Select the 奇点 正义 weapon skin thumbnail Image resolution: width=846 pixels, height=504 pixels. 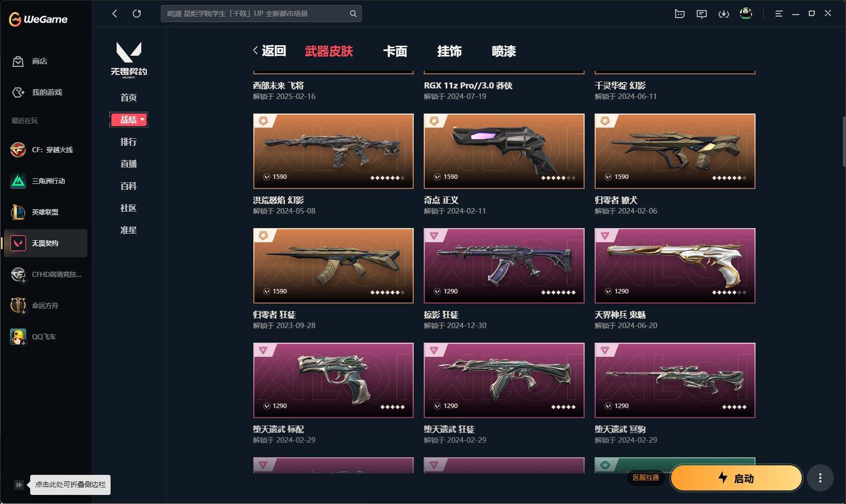[504, 151]
